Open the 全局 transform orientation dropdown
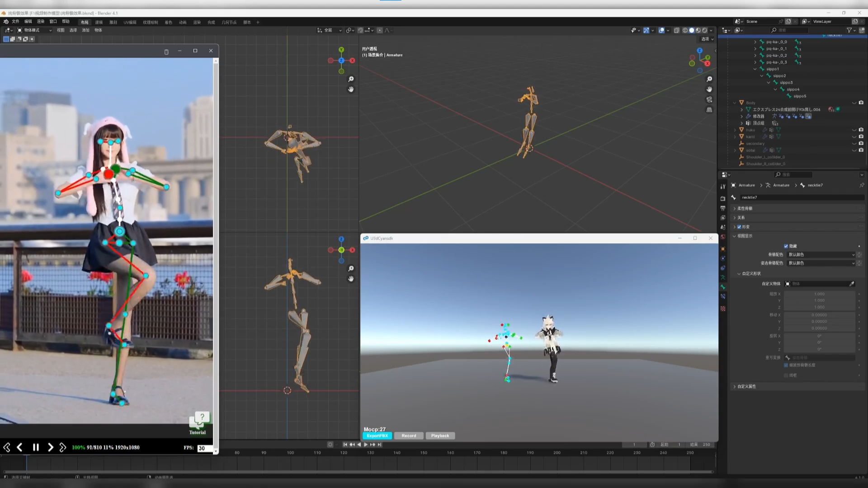 pos(329,30)
